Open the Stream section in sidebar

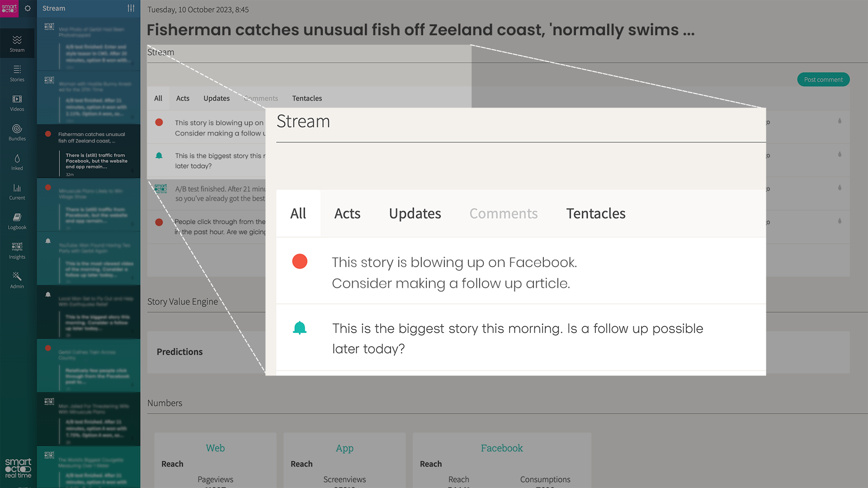[x=17, y=43]
